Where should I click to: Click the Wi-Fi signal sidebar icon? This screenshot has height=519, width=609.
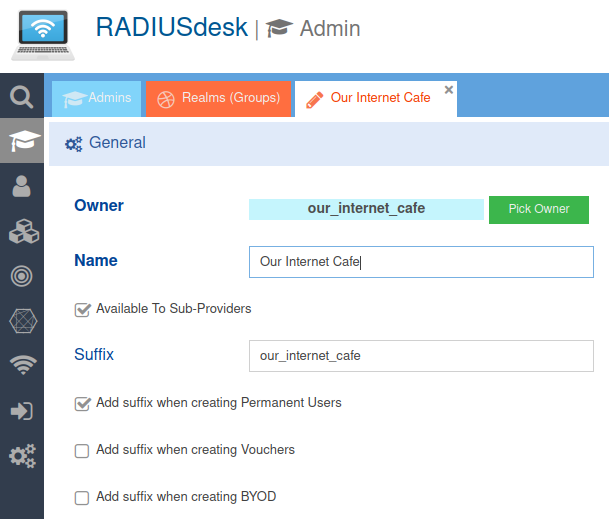pos(22,366)
